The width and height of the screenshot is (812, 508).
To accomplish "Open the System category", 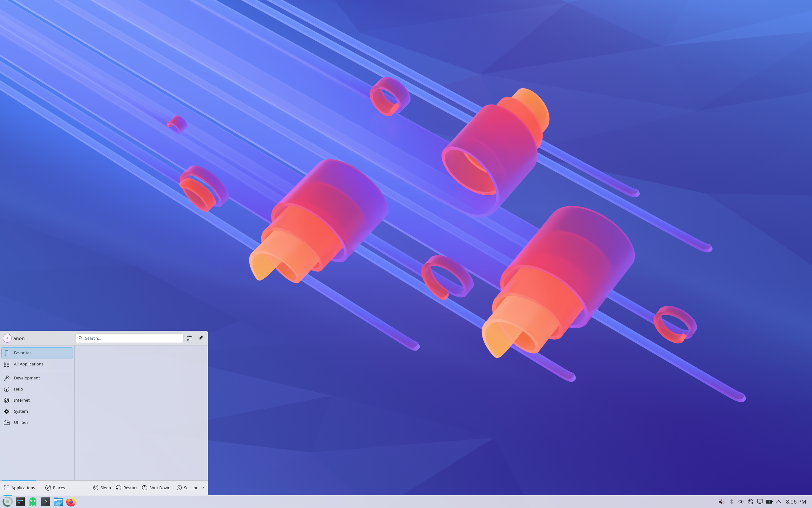I will (37, 411).
